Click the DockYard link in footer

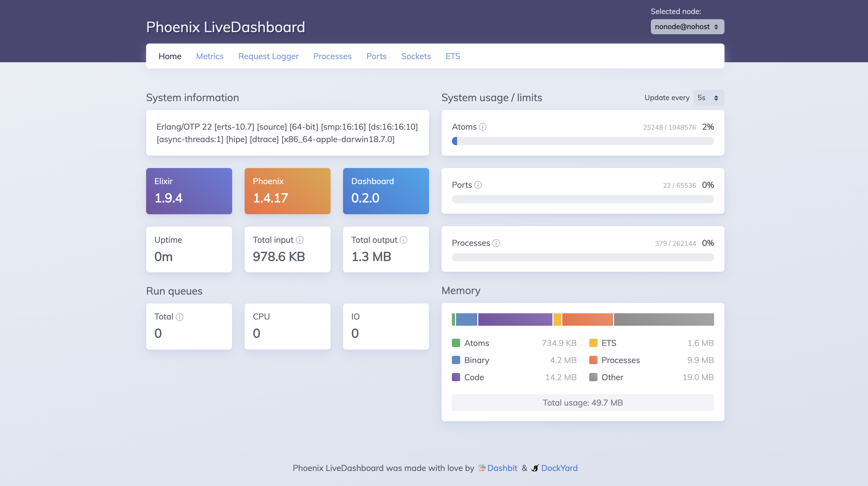(x=559, y=468)
